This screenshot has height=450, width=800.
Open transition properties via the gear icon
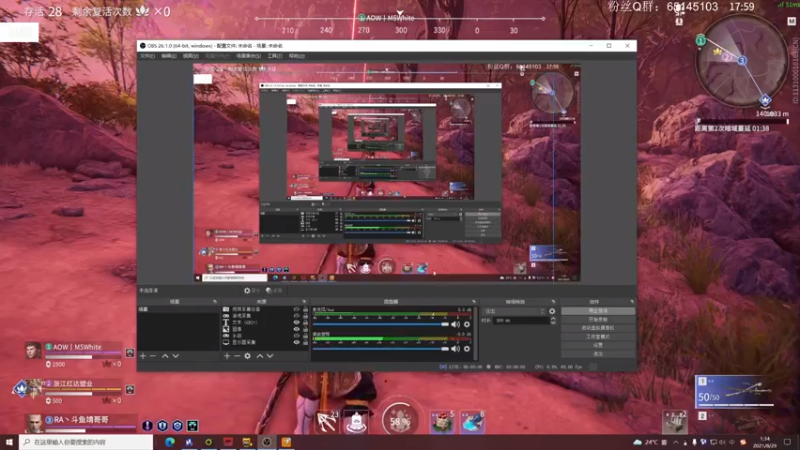[552, 311]
